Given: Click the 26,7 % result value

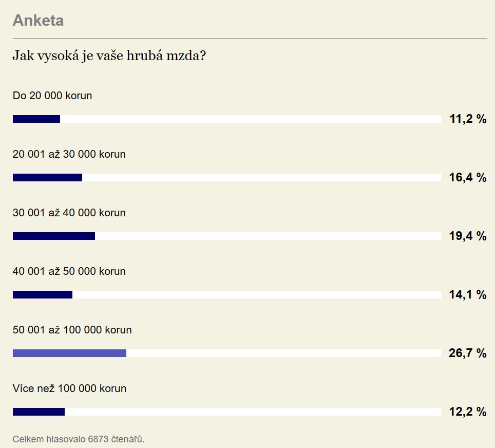Looking at the screenshot, I should 468,353.
